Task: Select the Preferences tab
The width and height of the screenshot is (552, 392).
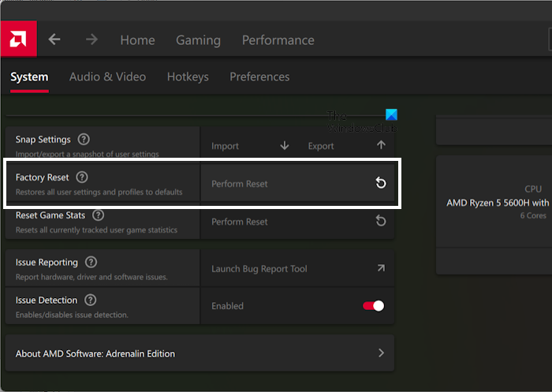Action: (x=259, y=77)
